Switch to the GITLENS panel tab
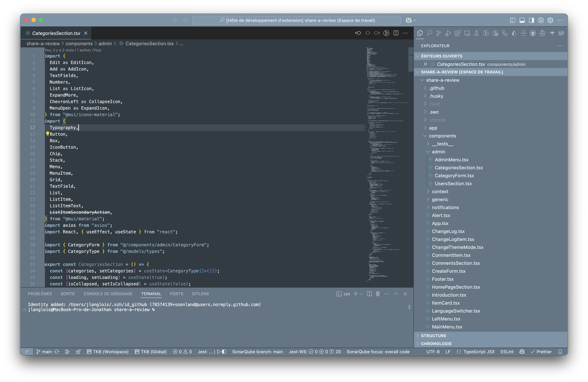 point(200,294)
